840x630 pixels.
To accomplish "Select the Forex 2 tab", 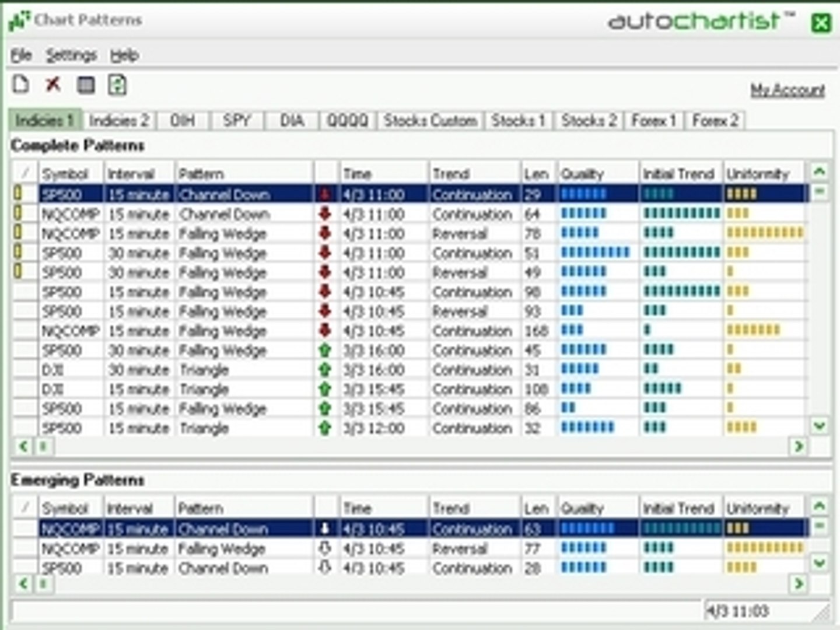I will 715,121.
